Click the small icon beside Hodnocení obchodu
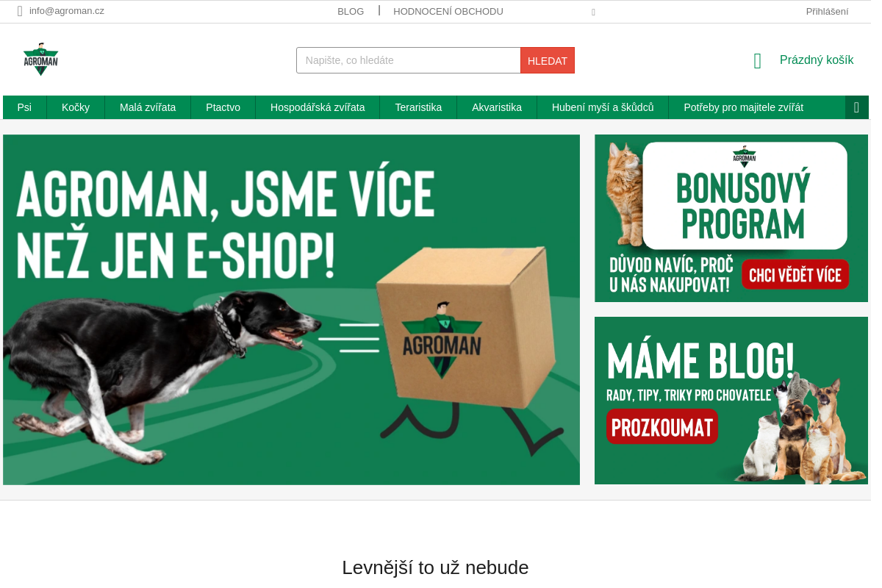 593,12
